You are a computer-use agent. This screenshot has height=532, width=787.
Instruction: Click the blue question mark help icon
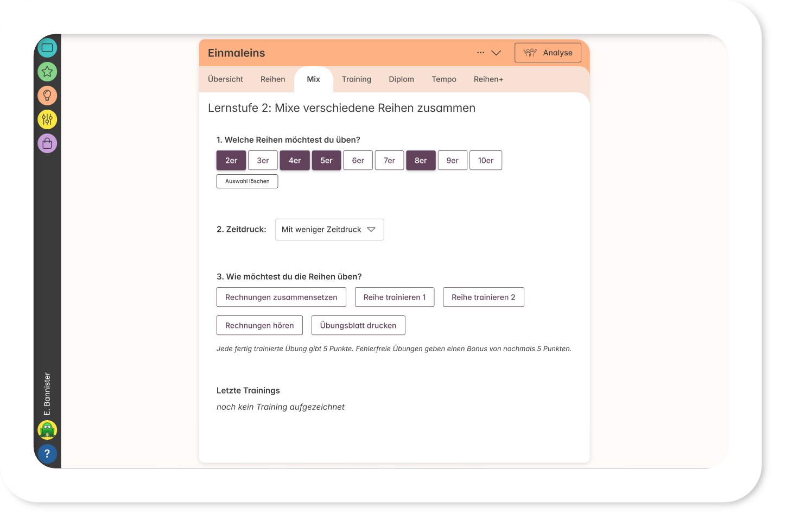coord(47,454)
